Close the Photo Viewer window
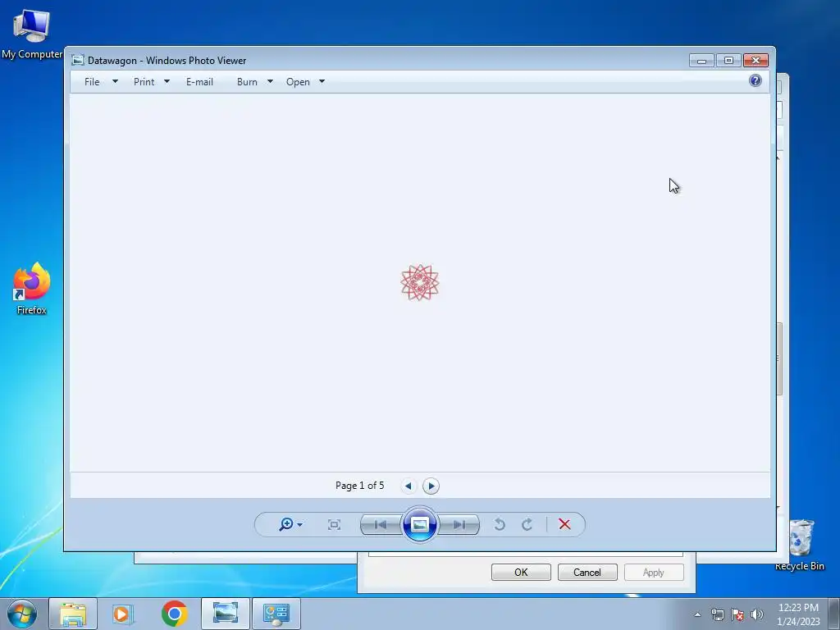 pyautogui.click(x=756, y=60)
